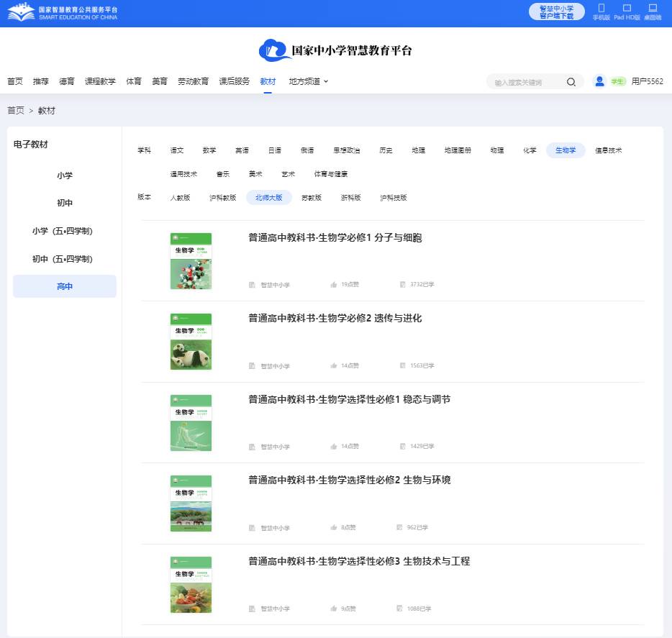Click the Pad HD版 tablet icon
This screenshot has width=672, height=638.
626,9
